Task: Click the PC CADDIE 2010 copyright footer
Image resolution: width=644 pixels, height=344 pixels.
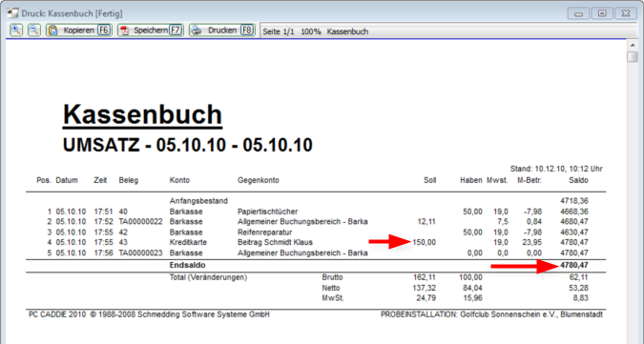Action: click(x=149, y=314)
